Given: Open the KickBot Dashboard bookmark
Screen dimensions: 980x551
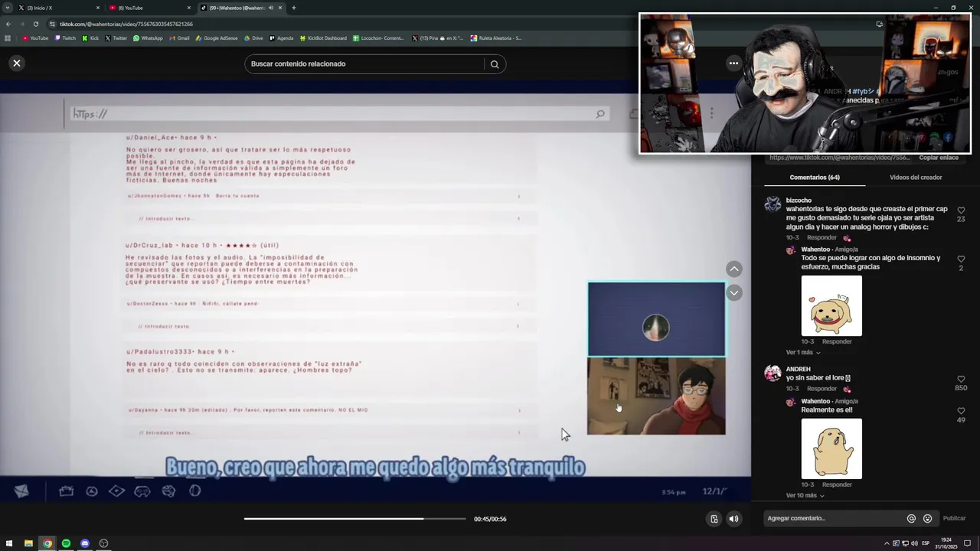Looking at the screenshot, I should click(323, 38).
